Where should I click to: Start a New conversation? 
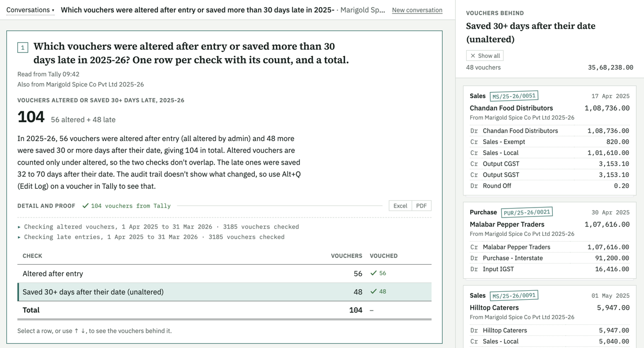point(417,10)
